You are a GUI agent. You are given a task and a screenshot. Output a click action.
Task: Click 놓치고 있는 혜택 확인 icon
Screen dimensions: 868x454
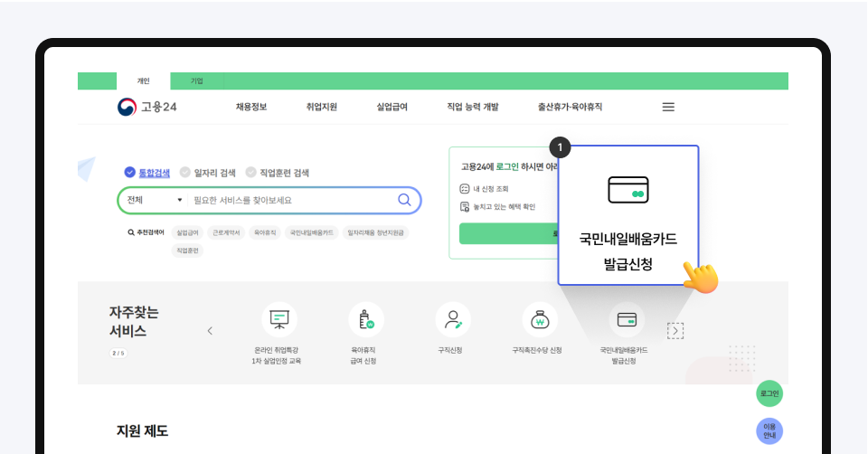pyautogui.click(x=465, y=206)
